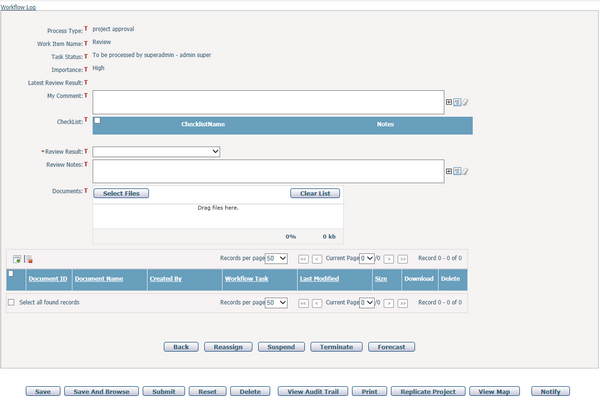
Task: Click the Submit button
Action: 164,391
